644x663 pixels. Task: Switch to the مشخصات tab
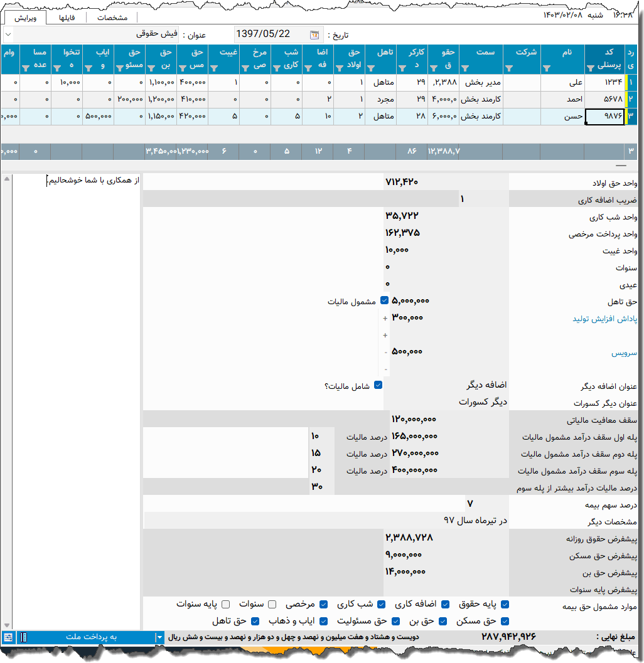(112, 18)
